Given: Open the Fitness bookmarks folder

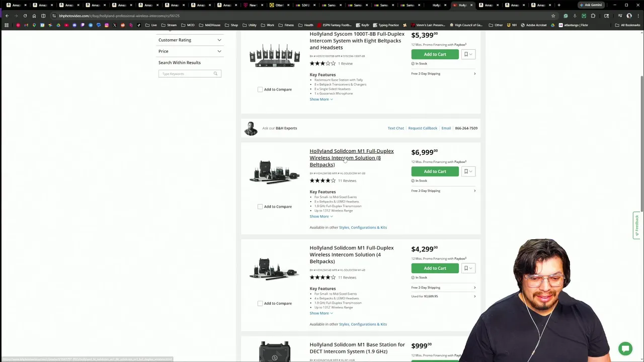Looking at the screenshot, I should (286, 25).
